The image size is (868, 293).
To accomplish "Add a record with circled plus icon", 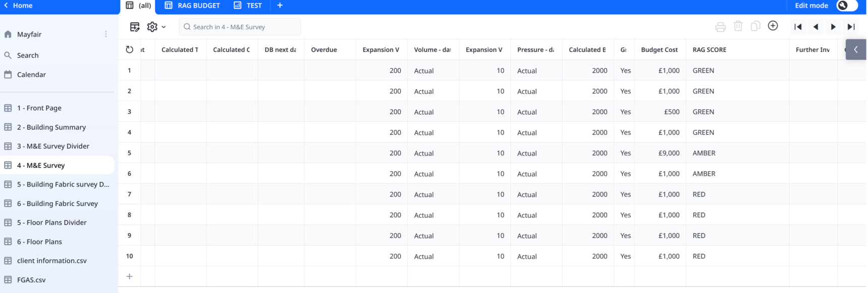I will pyautogui.click(x=773, y=26).
